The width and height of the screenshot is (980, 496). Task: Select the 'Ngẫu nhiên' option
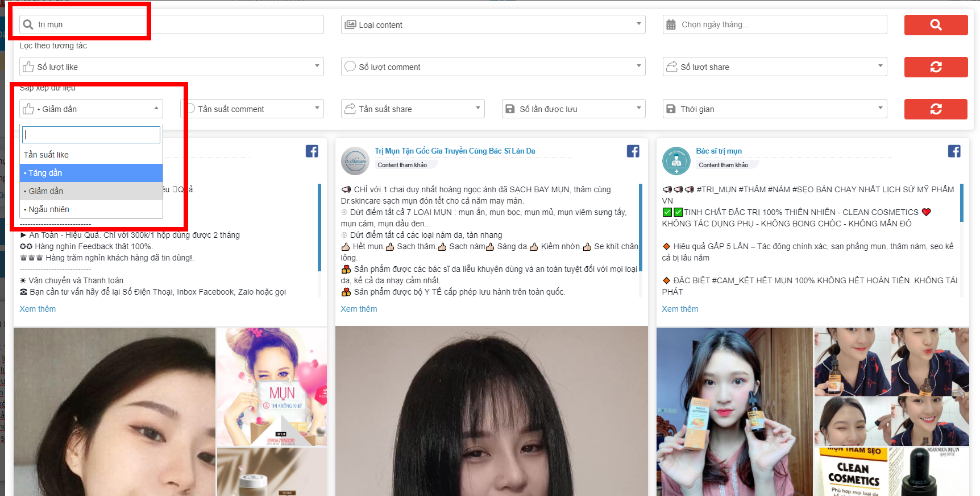(x=91, y=209)
